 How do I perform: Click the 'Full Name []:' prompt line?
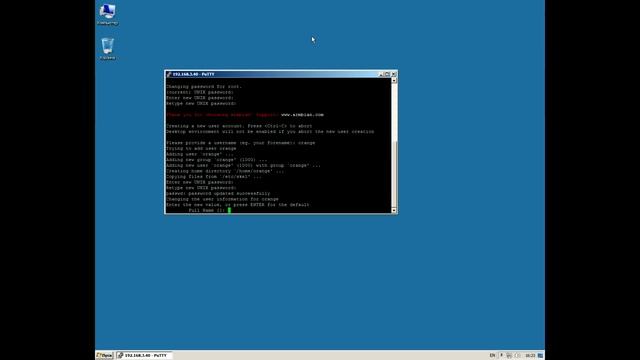tap(207, 210)
